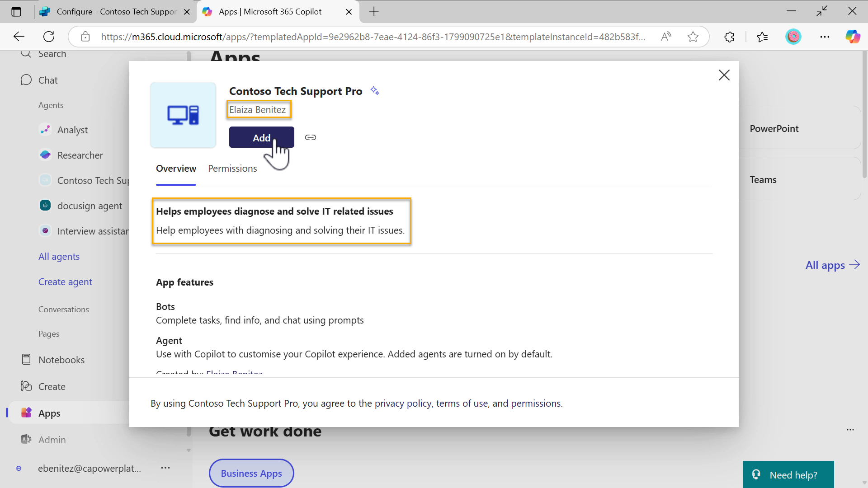Close the Configure - Contoso Tech Support tab
The image size is (868, 488).
coord(187,12)
